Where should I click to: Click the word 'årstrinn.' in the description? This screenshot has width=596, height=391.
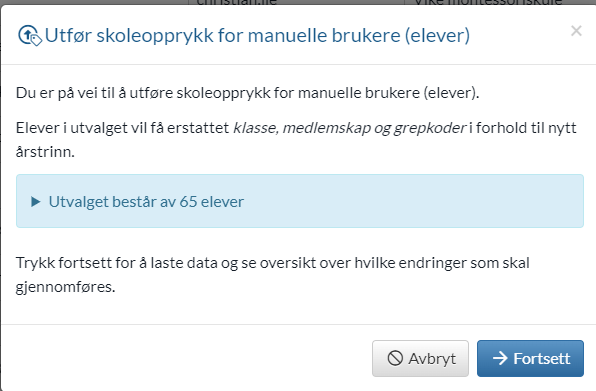45,152
